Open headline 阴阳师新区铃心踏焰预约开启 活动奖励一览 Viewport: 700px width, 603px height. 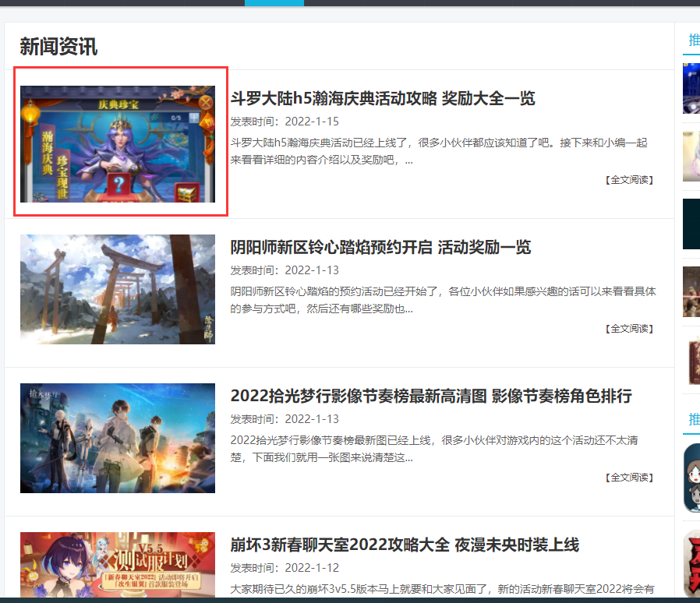point(380,247)
